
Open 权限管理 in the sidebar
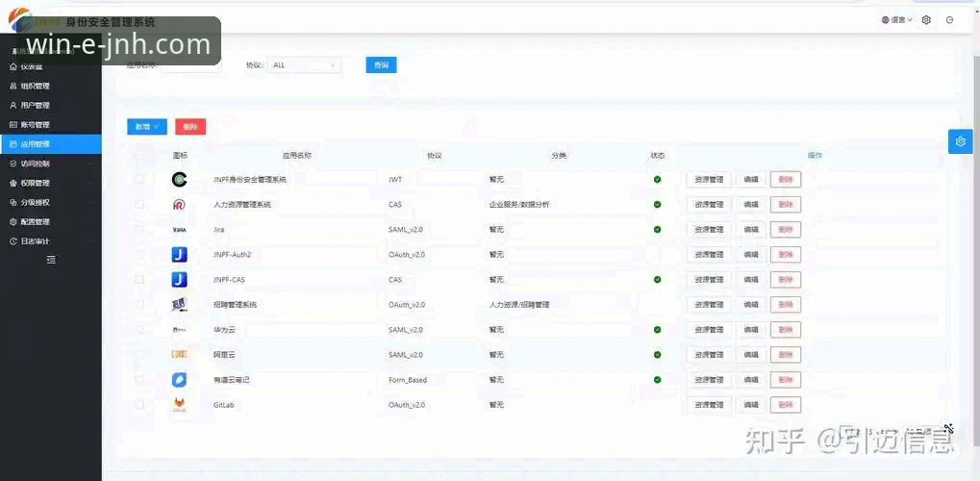[x=51, y=183]
